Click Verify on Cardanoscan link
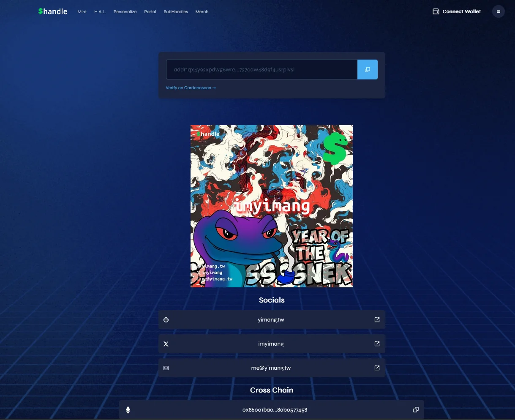Image resolution: width=515 pixels, height=420 pixels. click(191, 88)
